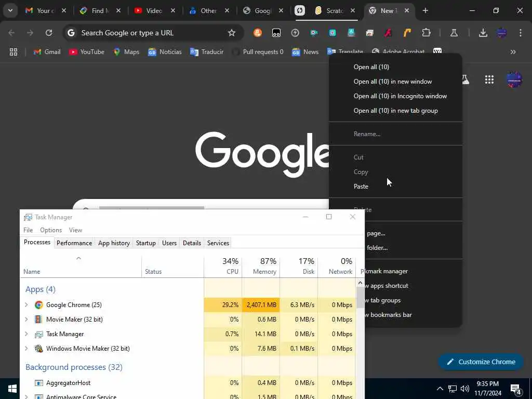Open the YouTube bookmark
The image size is (532, 399).
click(x=87, y=52)
